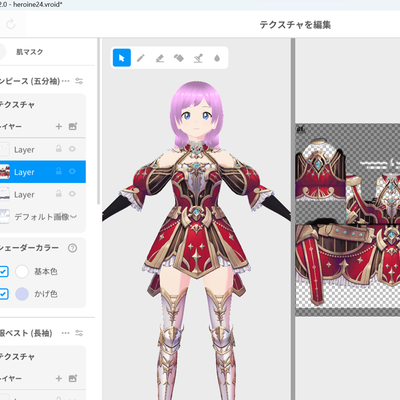400x400 pixels.
Task: Open ワンピース (五分袖) parameter sliders icon
Action: [79, 81]
